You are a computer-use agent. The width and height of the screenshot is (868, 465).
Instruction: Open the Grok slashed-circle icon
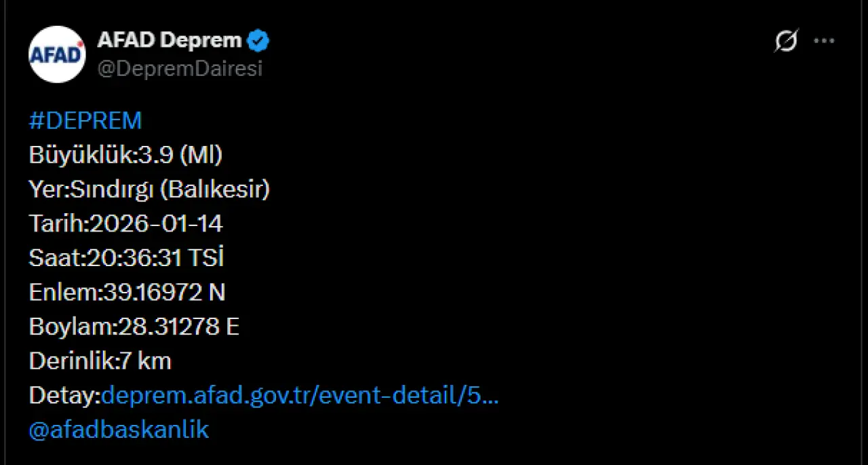[786, 41]
